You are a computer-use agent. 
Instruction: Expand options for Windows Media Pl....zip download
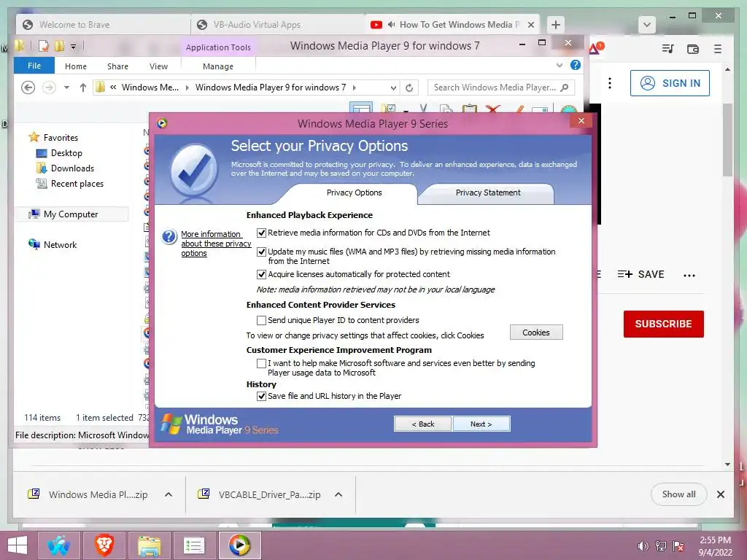pyautogui.click(x=169, y=495)
